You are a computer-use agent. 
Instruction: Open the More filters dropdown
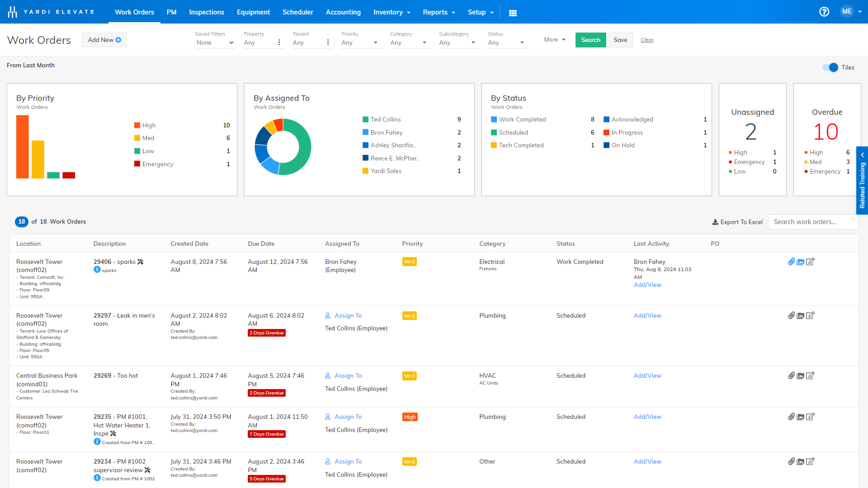(554, 40)
